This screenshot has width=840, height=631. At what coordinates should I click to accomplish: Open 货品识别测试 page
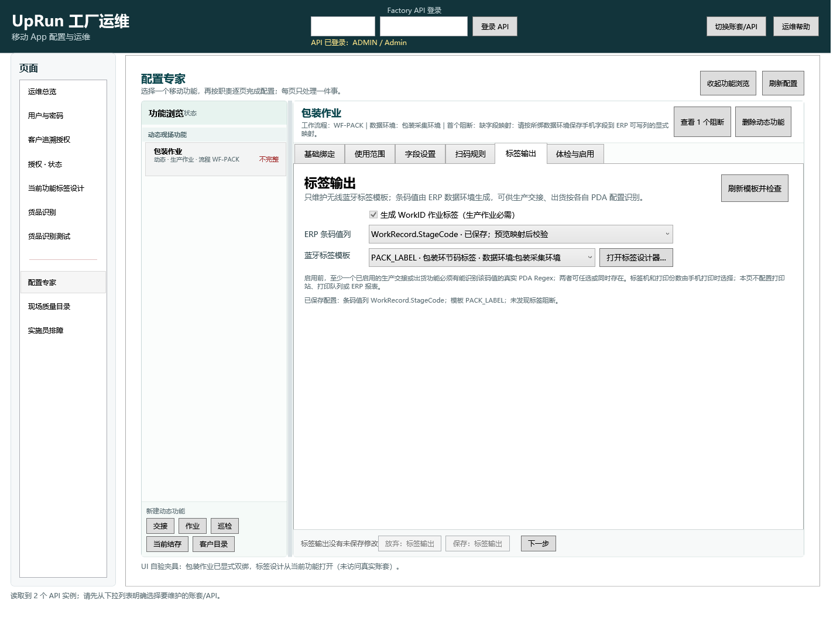63,236
